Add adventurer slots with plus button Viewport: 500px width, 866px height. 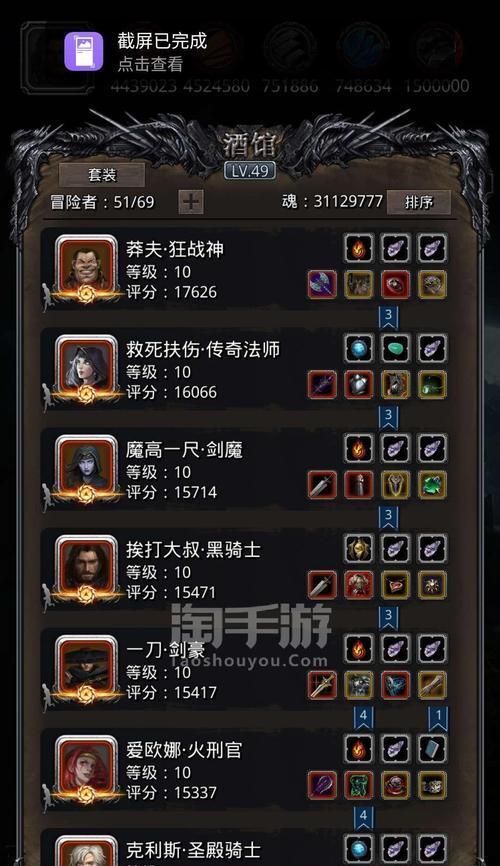tap(191, 202)
